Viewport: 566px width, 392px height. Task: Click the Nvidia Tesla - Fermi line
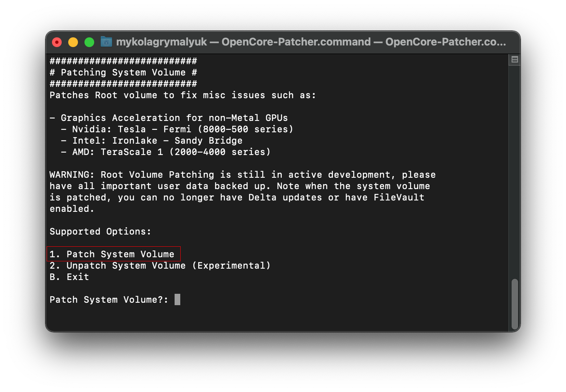[x=177, y=129]
